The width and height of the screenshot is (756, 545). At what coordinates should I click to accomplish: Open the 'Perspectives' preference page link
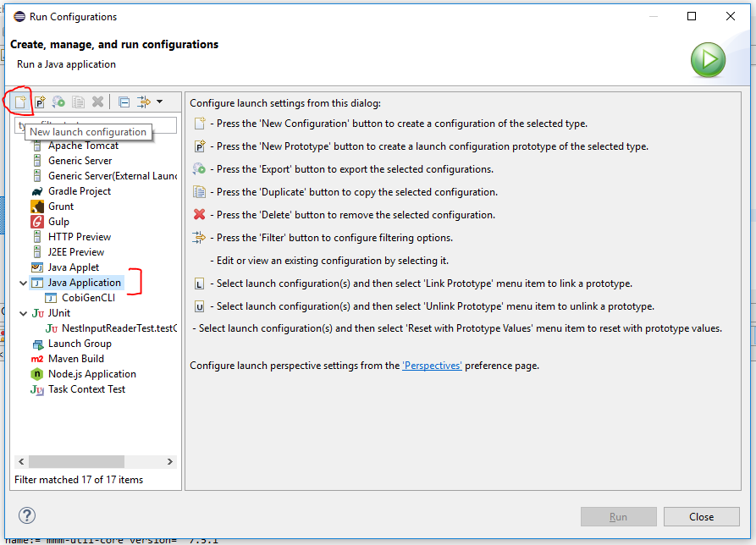(x=432, y=366)
